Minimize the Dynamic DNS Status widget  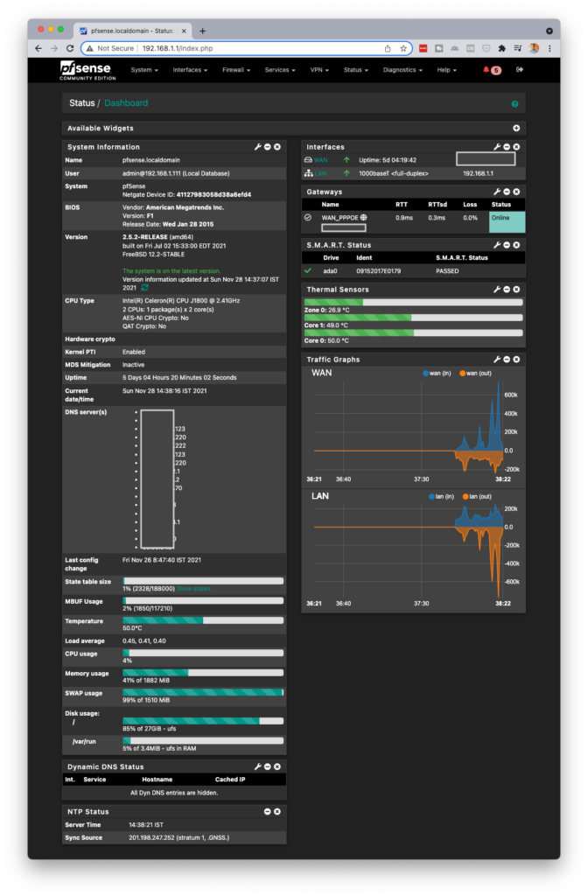click(x=268, y=766)
